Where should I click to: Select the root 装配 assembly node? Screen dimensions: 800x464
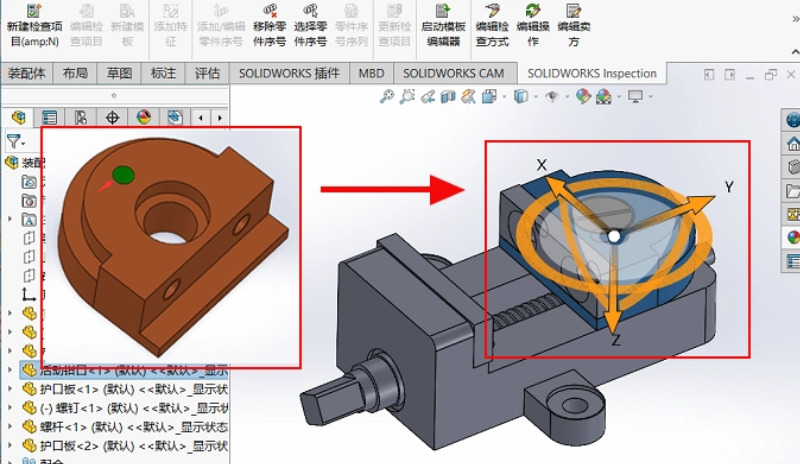point(24,163)
